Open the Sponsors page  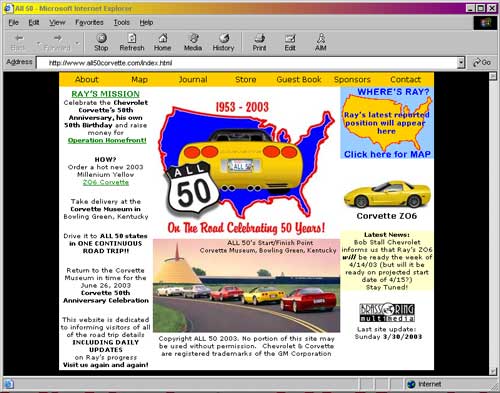(352, 80)
